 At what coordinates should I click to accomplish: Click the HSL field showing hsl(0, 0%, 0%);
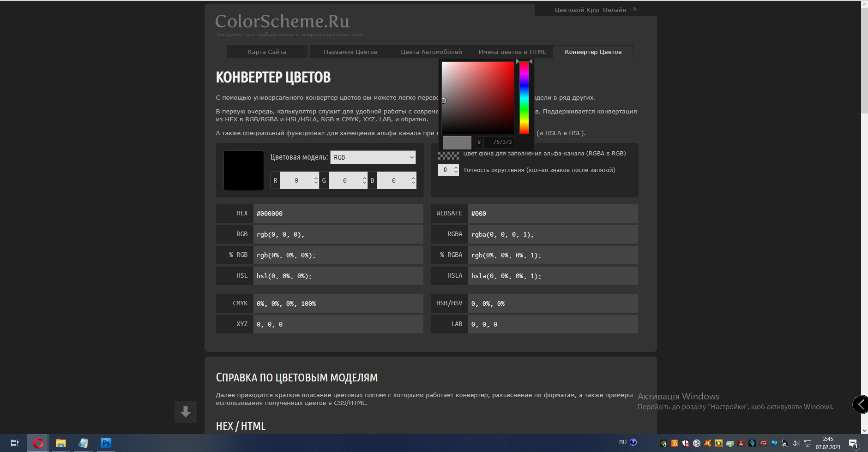338,276
